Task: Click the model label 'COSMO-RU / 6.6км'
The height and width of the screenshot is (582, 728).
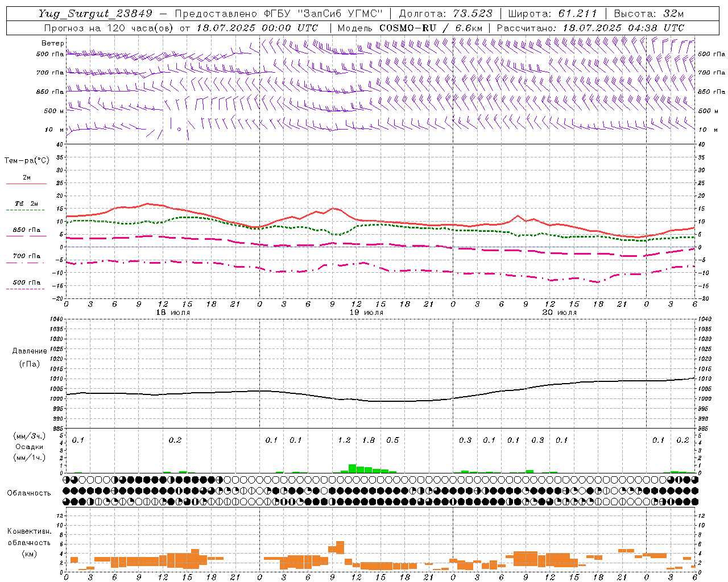Action: tap(431, 28)
